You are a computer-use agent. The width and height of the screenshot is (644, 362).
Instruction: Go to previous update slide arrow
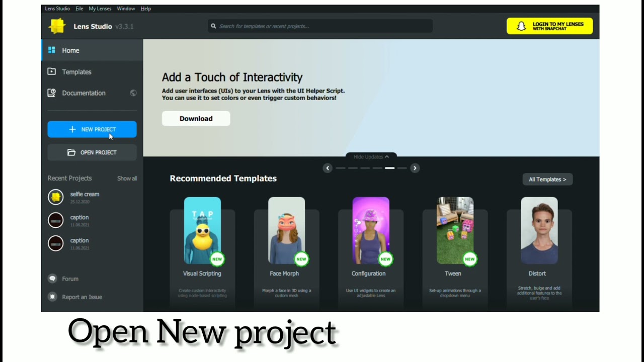point(328,168)
